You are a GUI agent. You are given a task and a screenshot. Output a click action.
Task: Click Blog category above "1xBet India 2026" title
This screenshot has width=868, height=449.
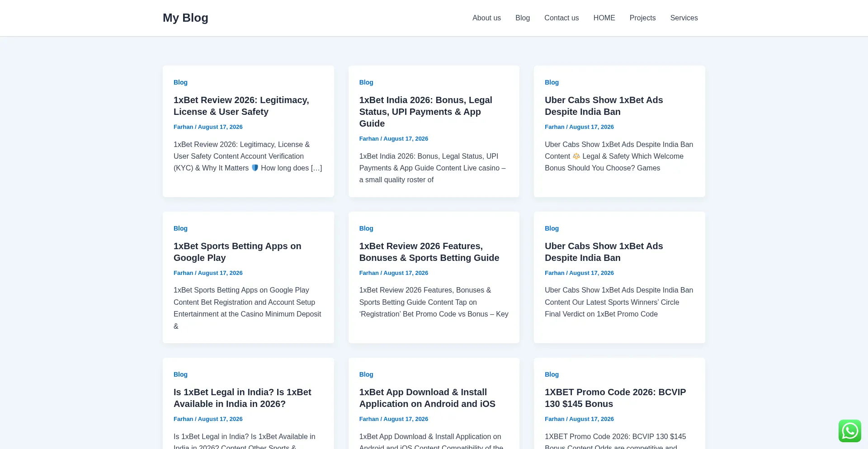click(x=366, y=82)
